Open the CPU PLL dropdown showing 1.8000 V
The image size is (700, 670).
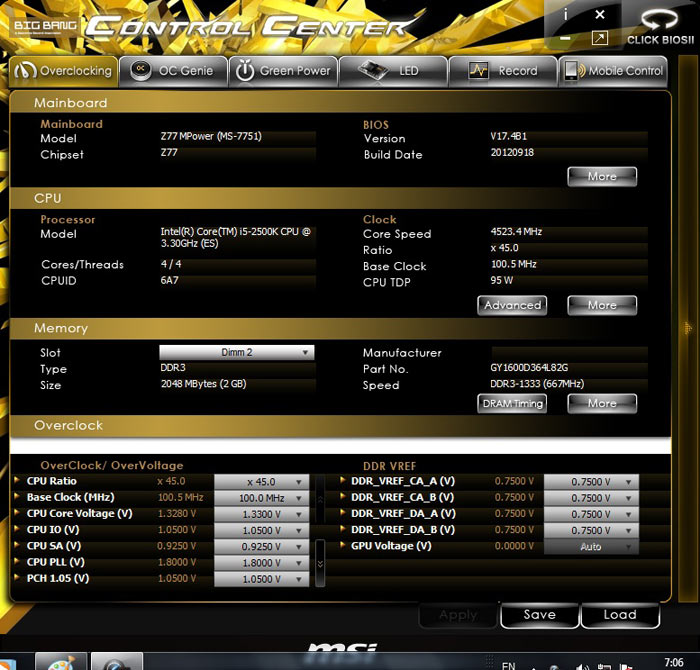pyautogui.click(x=262, y=563)
